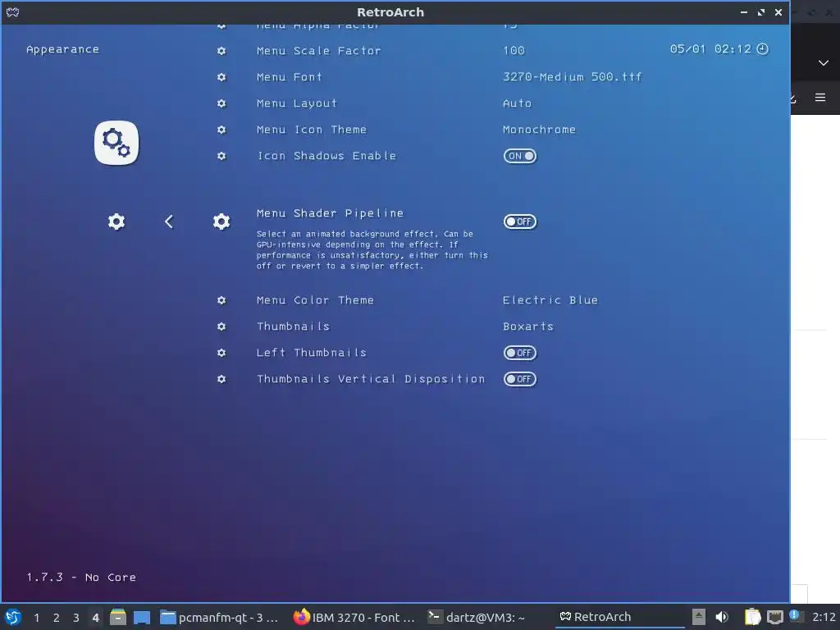Screen dimensions: 840x630
Task: Change the Thumbnails value Boxarts
Action: pyautogui.click(x=527, y=326)
